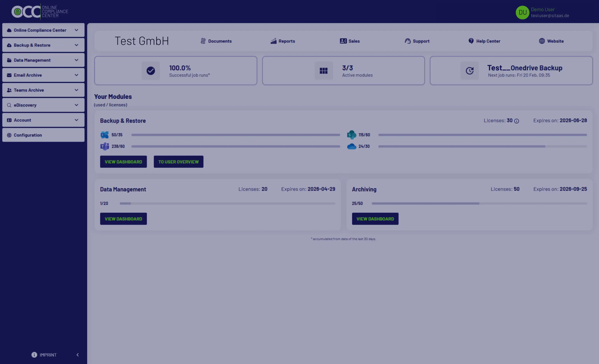Click the OneDrive cloud icon
The image size is (599, 364).
pyautogui.click(x=351, y=146)
